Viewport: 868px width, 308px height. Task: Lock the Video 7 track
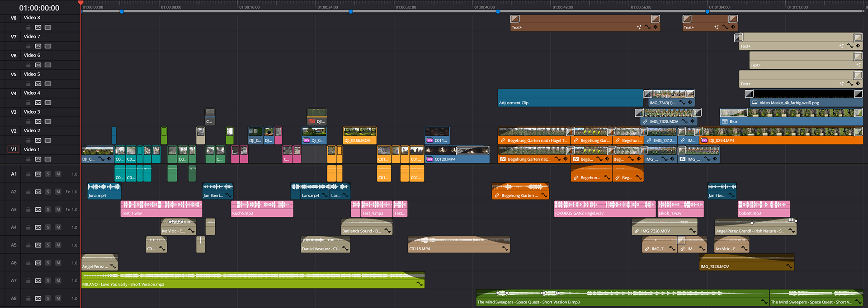click(x=28, y=46)
